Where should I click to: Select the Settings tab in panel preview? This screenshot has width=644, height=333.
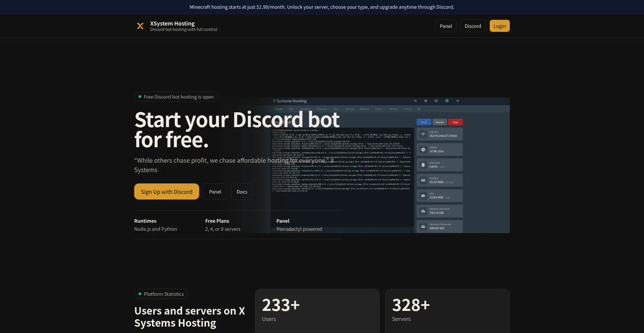coord(393,109)
